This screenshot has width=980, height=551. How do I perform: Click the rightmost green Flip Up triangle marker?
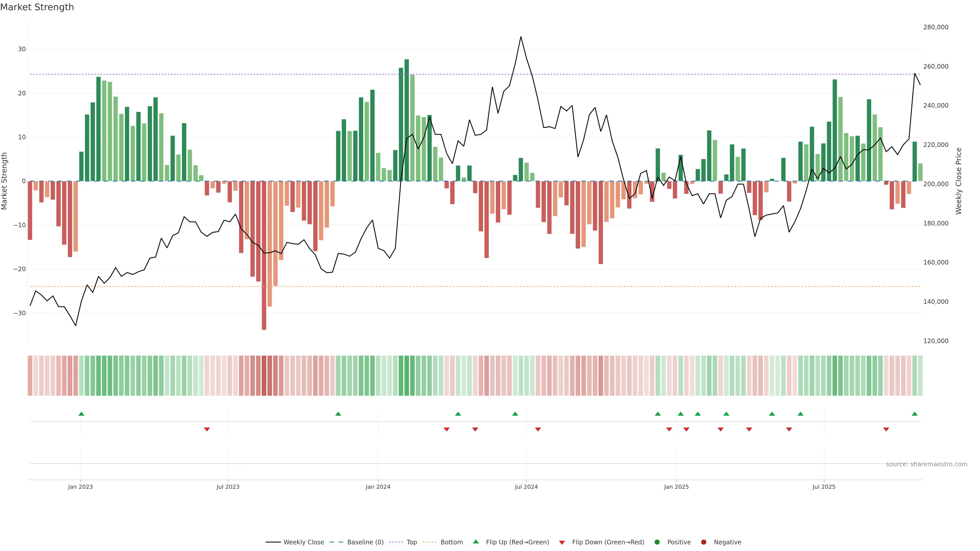tap(915, 414)
